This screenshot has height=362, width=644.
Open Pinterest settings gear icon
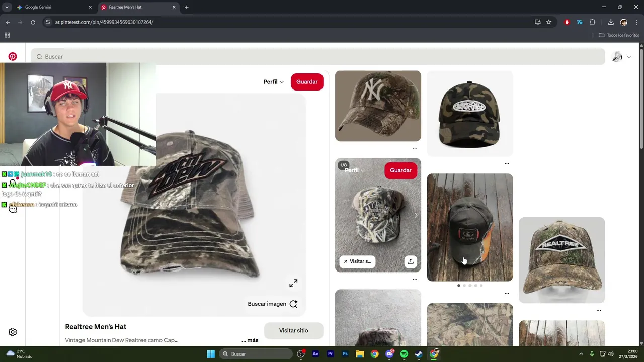(13, 332)
